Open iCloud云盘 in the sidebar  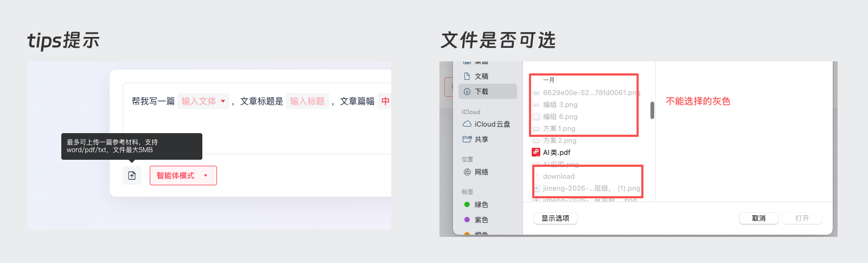(488, 124)
